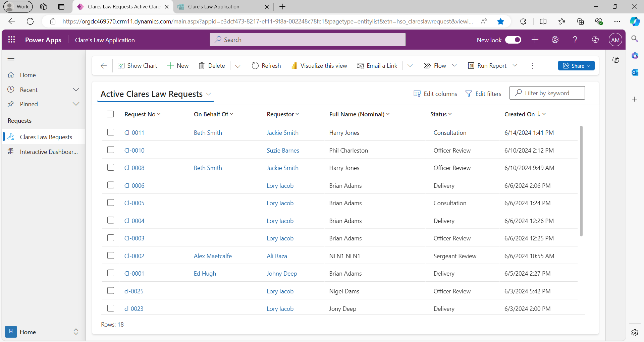Click the Settings gear in purple header
644x342 pixels.
[555, 40]
